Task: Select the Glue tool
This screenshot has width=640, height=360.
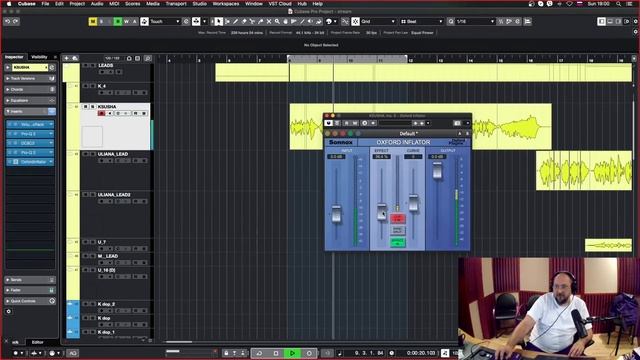Action: (x=260, y=21)
